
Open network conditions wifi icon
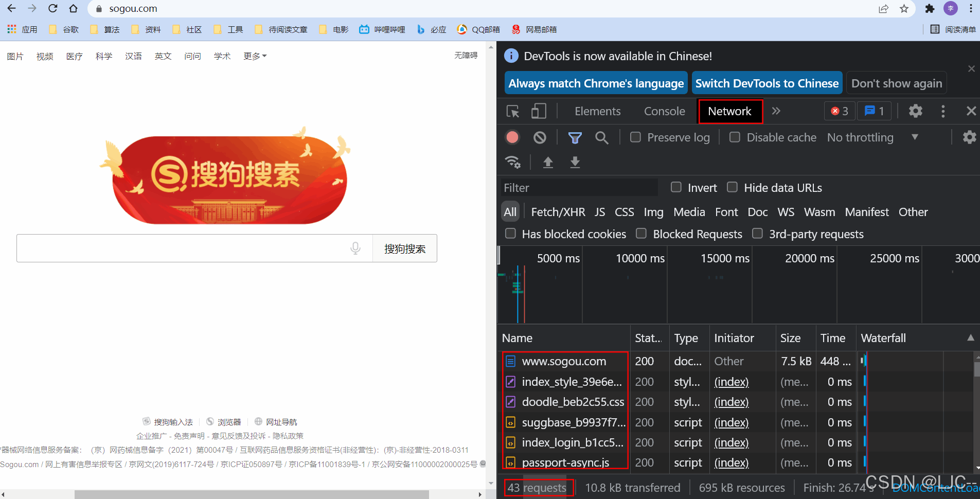(x=513, y=162)
